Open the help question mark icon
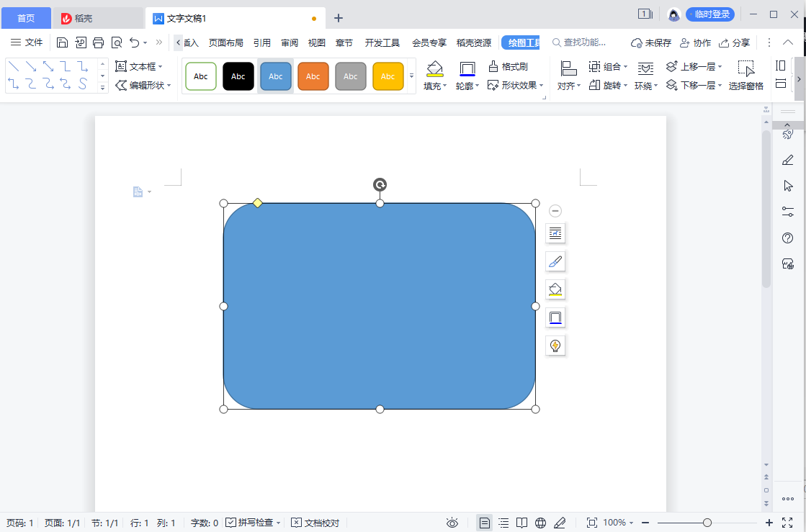806x532 pixels. click(x=787, y=238)
